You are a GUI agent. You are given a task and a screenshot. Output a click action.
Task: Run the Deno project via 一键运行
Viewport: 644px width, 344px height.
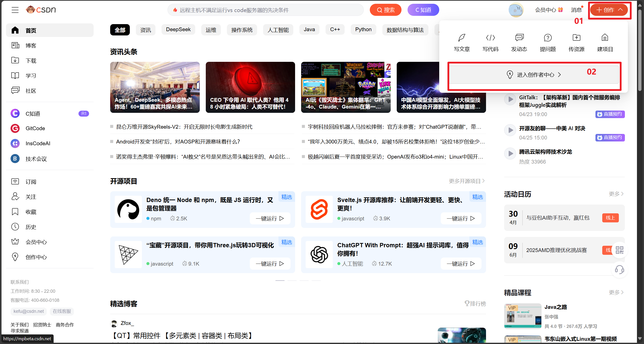(x=270, y=218)
